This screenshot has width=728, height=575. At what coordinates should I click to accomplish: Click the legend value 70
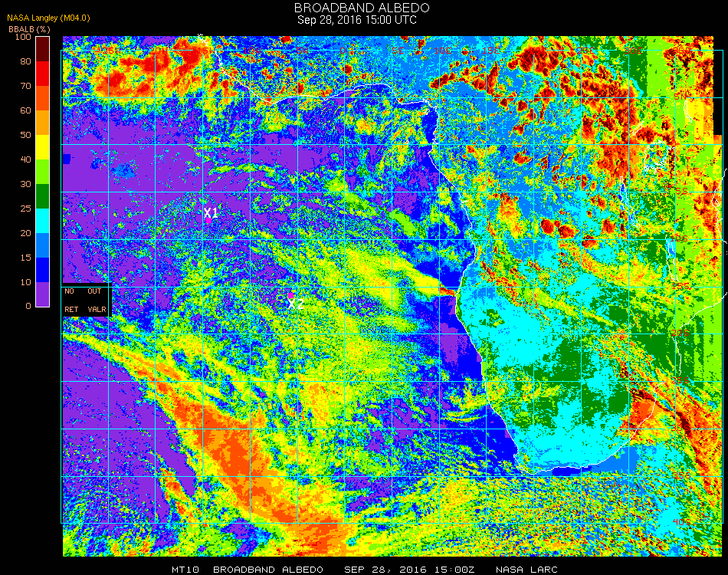(25, 86)
